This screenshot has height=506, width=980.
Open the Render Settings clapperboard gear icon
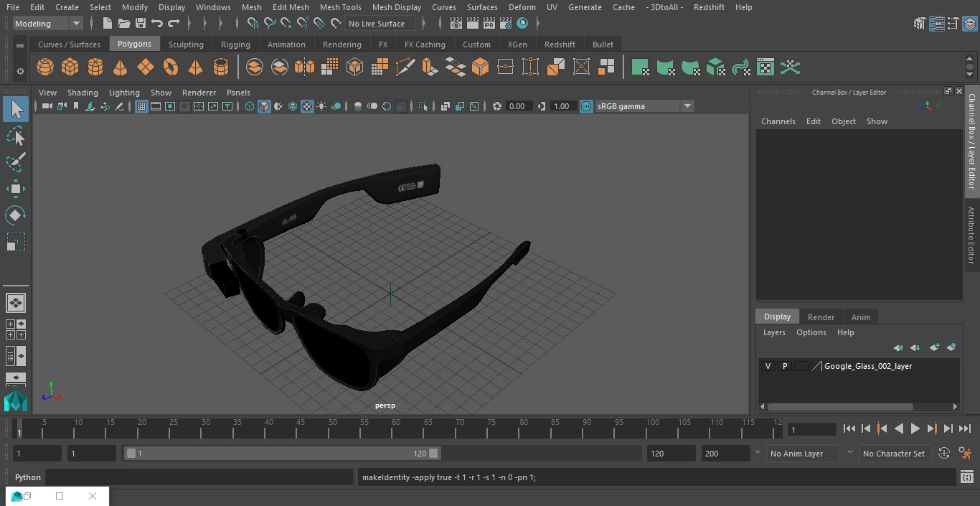click(506, 24)
